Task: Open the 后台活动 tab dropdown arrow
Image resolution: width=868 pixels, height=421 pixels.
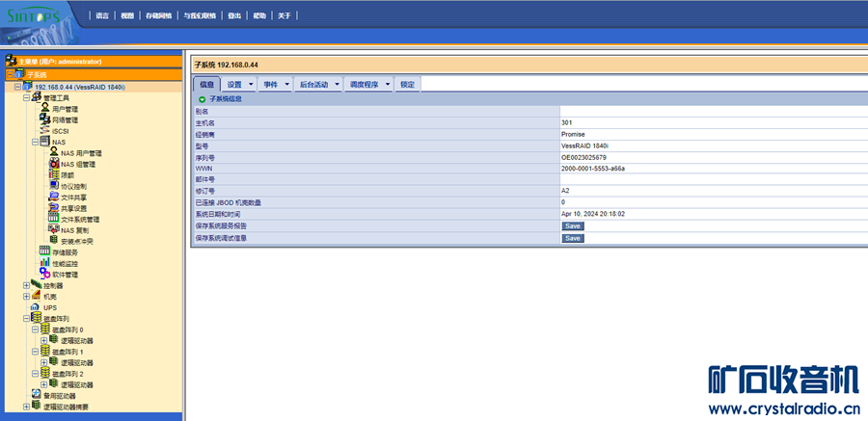Action: [338, 85]
